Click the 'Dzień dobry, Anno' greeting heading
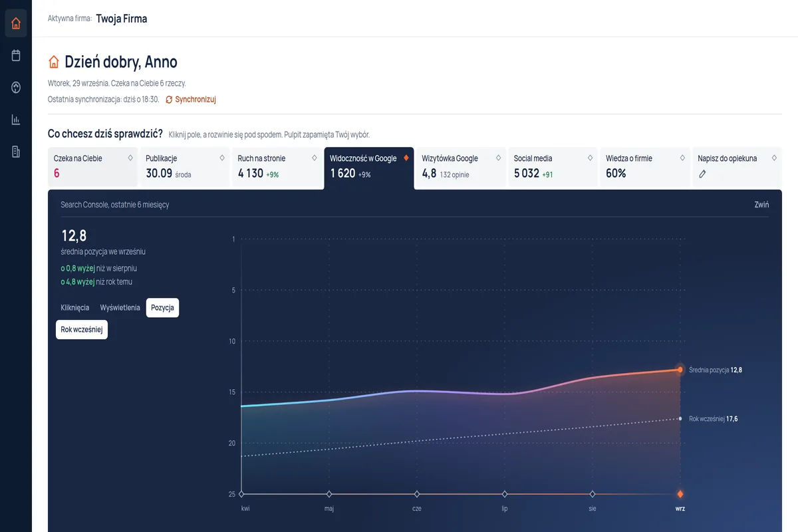 click(x=121, y=62)
